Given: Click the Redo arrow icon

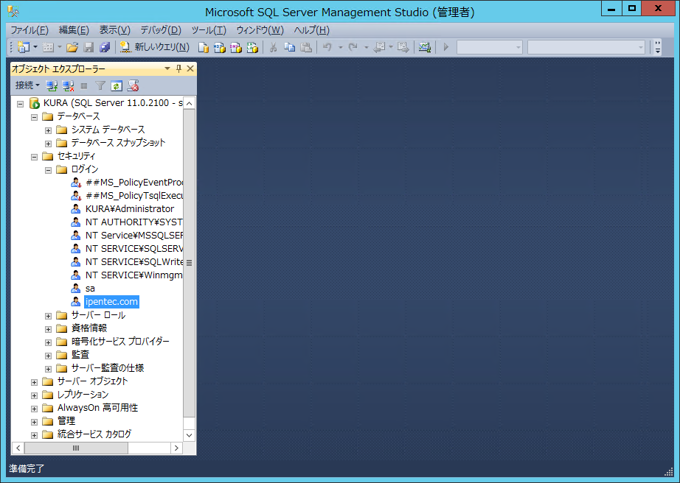Looking at the screenshot, I should coord(353,47).
